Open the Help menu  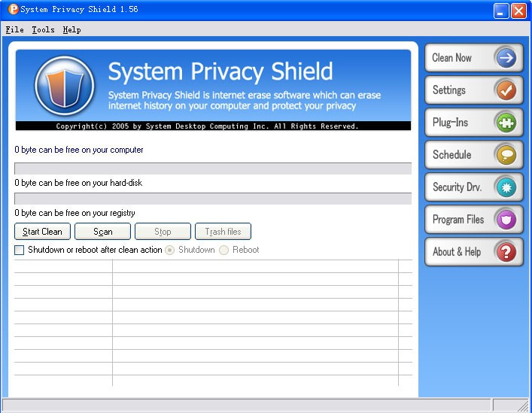pos(71,30)
